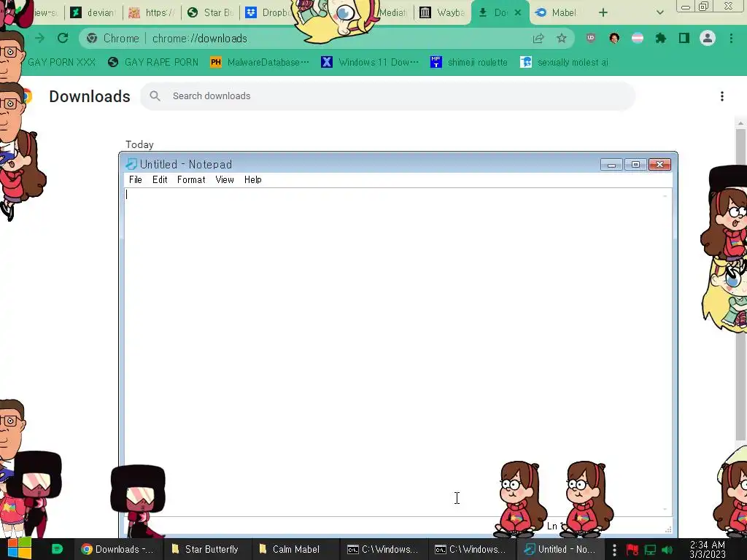Reload the Chrome downloads page
The image size is (747, 560).
[63, 38]
